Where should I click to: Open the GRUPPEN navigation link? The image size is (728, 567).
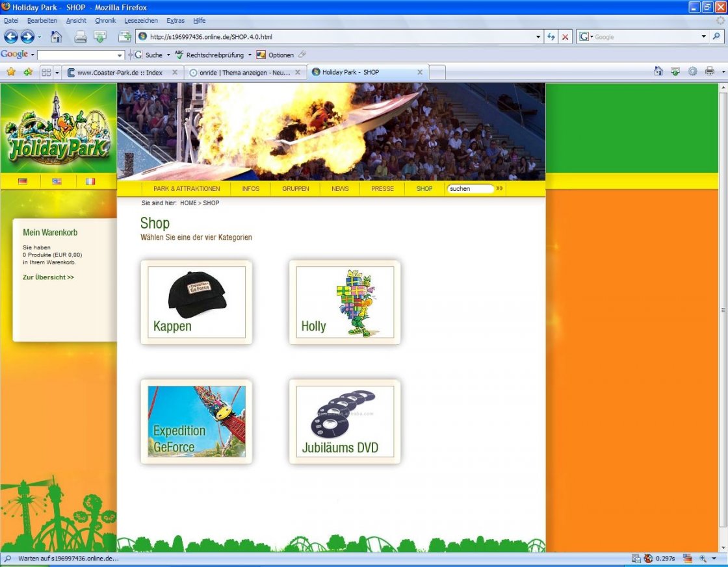click(x=295, y=189)
